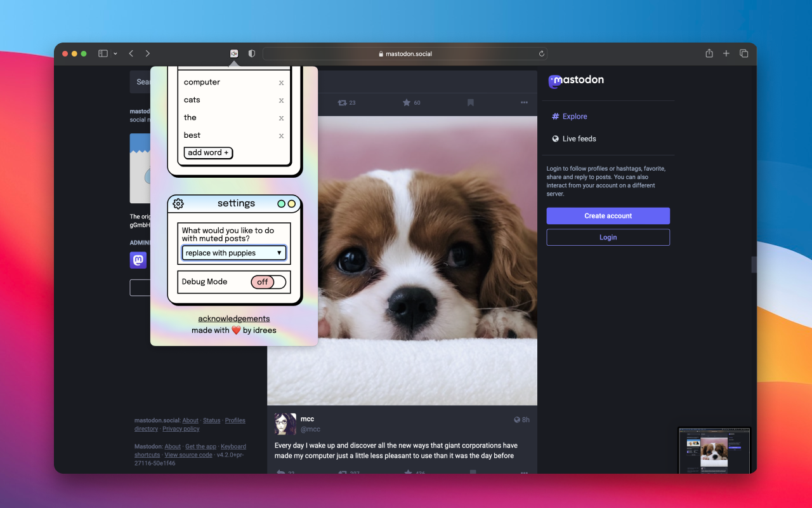Reload the page with the refresh icon
Screen dimensions: 812x508
pos(541,54)
